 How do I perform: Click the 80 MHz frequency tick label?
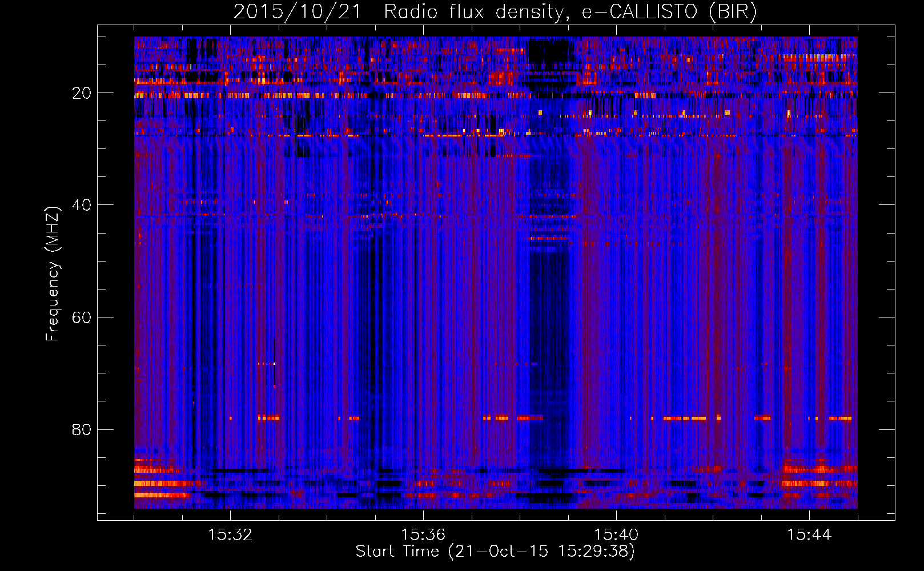pos(82,429)
